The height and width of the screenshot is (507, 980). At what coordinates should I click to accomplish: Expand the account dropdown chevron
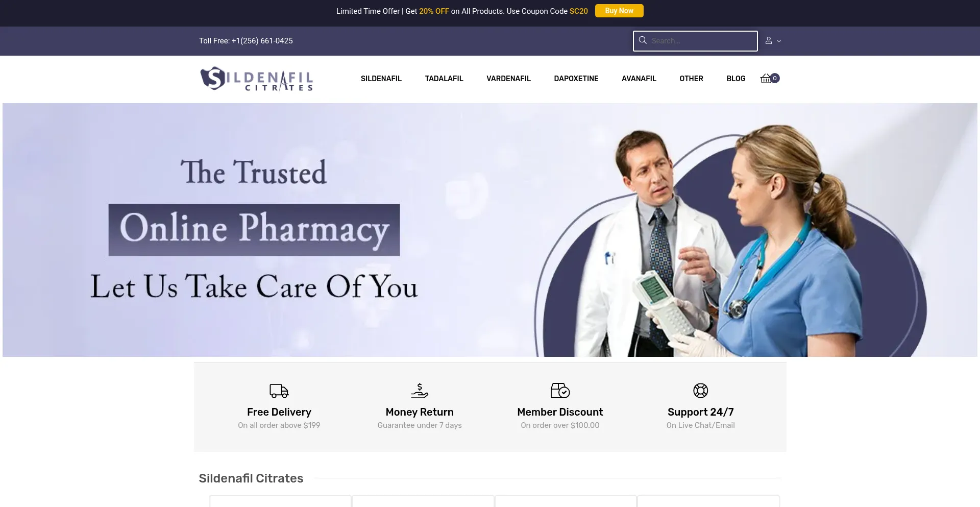point(779,41)
